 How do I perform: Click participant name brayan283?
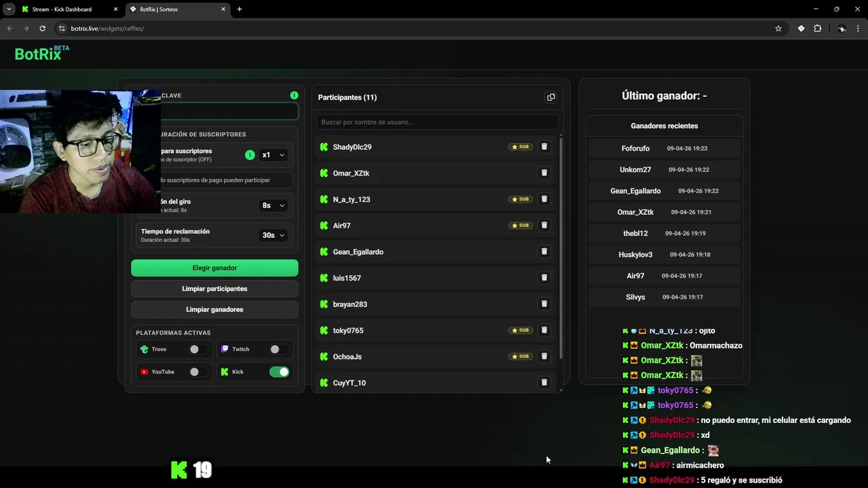click(x=350, y=304)
